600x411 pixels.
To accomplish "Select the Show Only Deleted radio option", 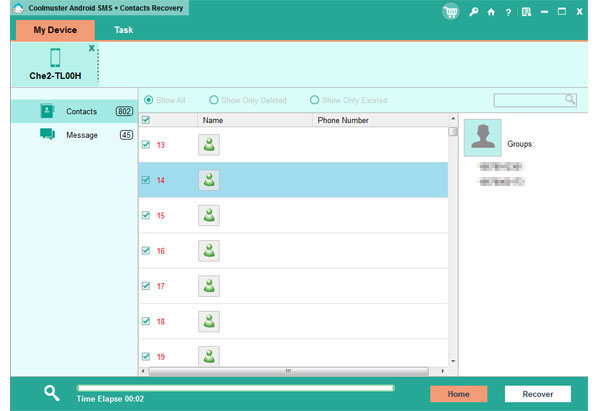I will point(214,100).
